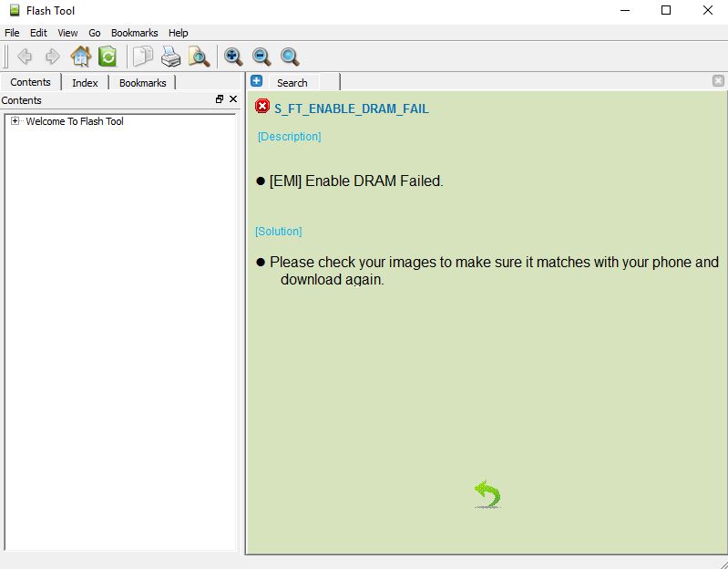Open the Home page icon

pos(80,57)
